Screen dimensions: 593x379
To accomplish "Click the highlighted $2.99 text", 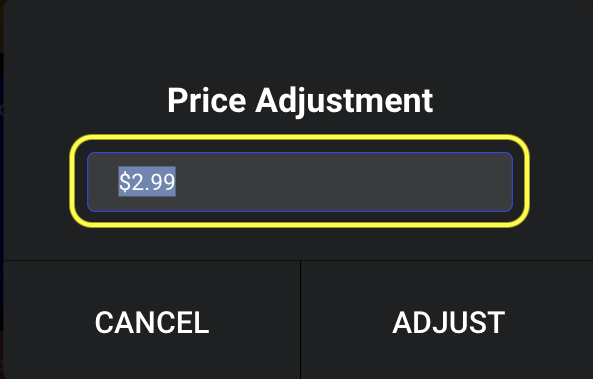I will click(x=147, y=182).
